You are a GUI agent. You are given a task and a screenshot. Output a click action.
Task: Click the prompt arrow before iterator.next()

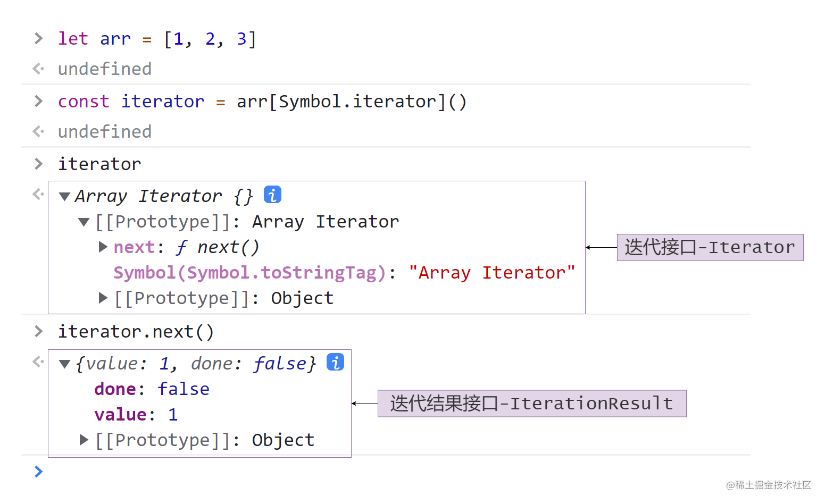point(38,331)
